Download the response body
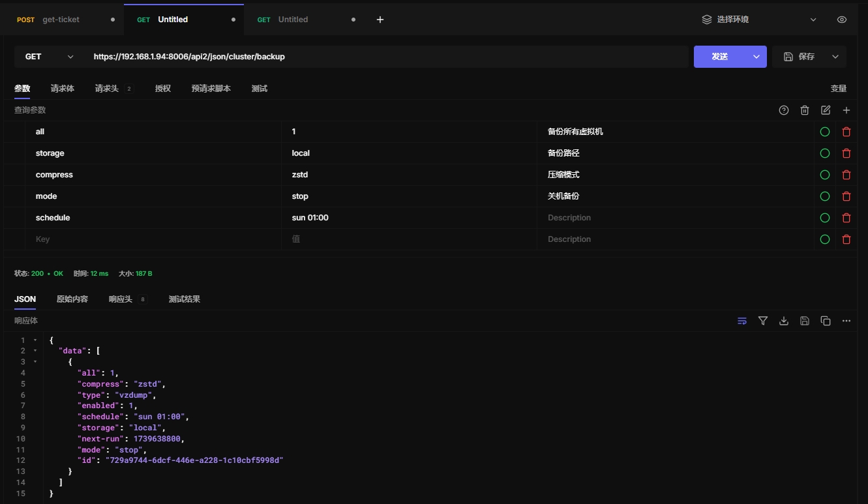The height and width of the screenshot is (504, 868). point(784,321)
